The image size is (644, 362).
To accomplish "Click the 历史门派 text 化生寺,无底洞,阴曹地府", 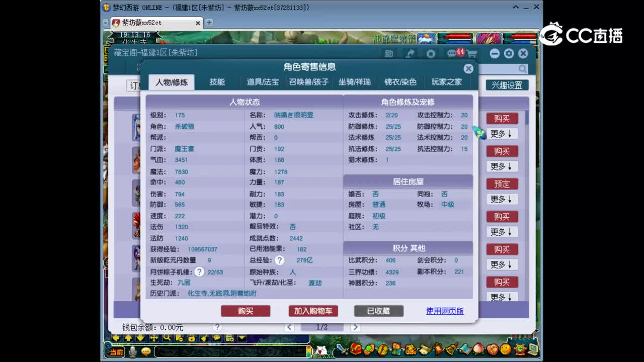I will (222, 293).
